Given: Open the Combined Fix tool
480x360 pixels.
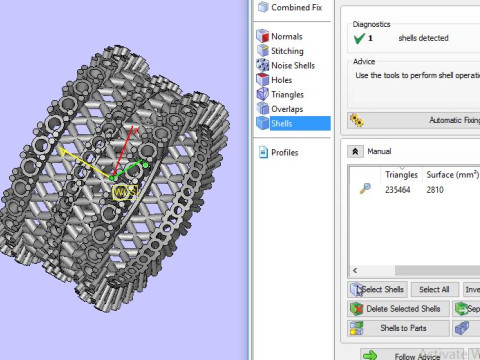Looking at the screenshot, I should [x=289, y=7].
